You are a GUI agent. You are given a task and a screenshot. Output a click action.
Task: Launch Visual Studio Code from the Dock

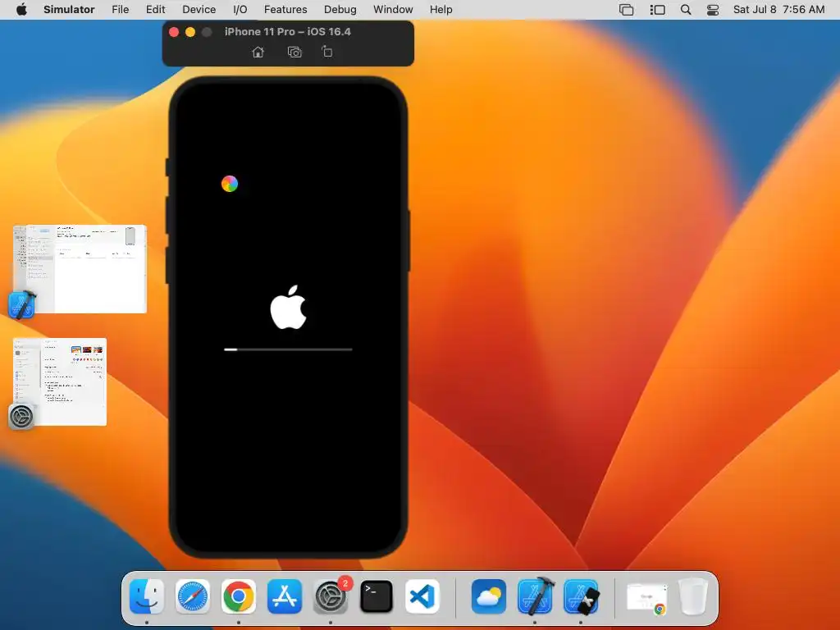click(422, 596)
